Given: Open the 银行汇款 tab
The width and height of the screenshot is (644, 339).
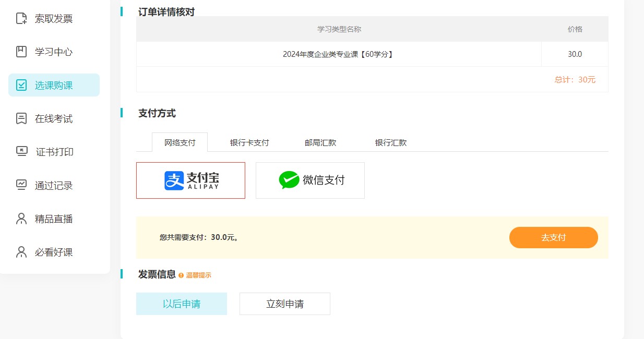Looking at the screenshot, I should (x=390, y=142).
